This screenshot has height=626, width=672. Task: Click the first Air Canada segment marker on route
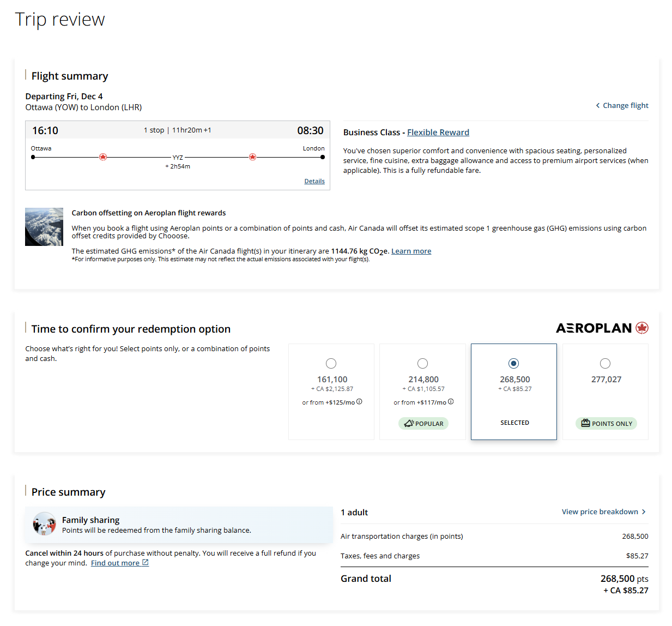click(103, 157)
